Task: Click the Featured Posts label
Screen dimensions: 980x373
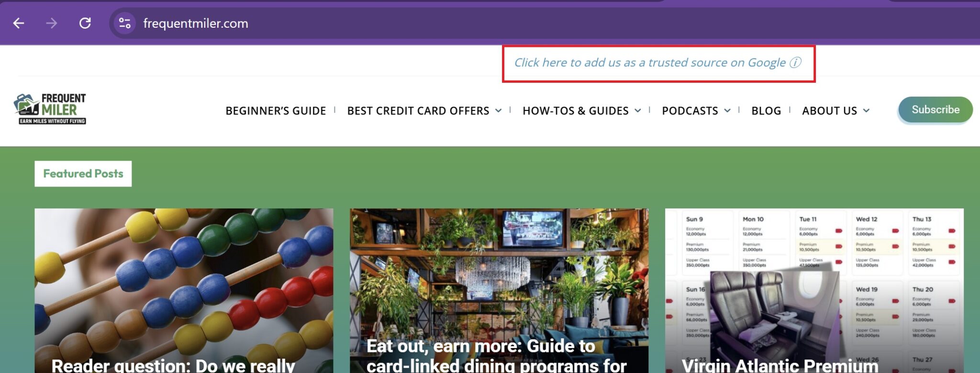Action: coord(83,174)
